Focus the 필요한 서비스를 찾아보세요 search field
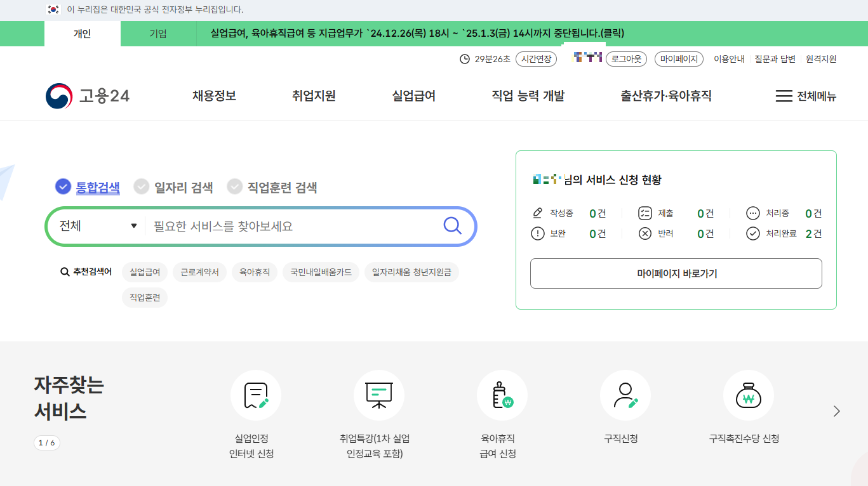This screenshot has height=486, width=868. 292,226
